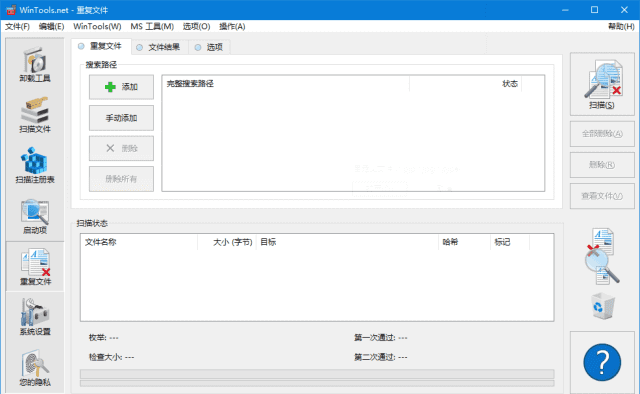Switch to the 选项 tab
This screenshot has width=640, height=394.
tap(209, 47)
